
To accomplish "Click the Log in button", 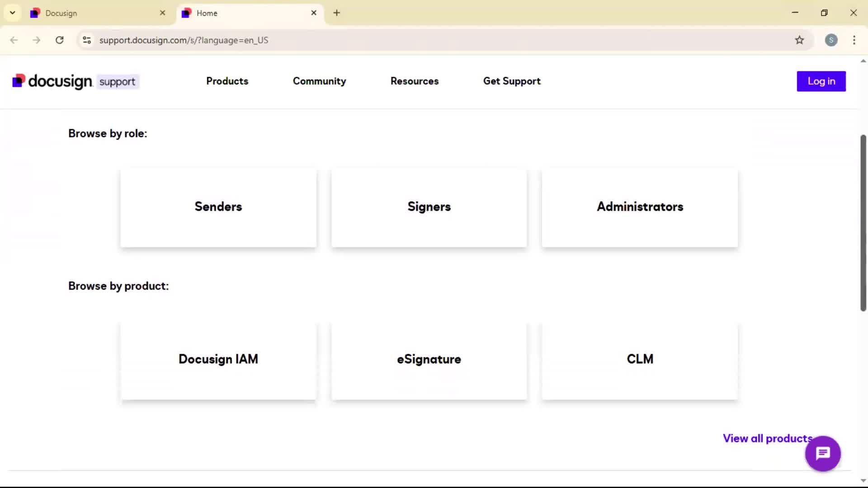I will pyautogui.click(x=821, y=81).
